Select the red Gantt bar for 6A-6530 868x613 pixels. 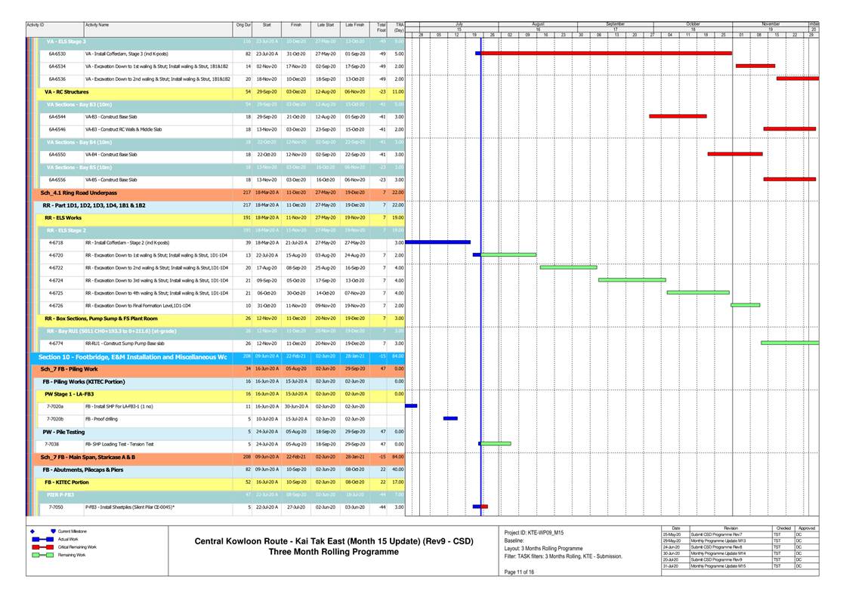(606, 54)
